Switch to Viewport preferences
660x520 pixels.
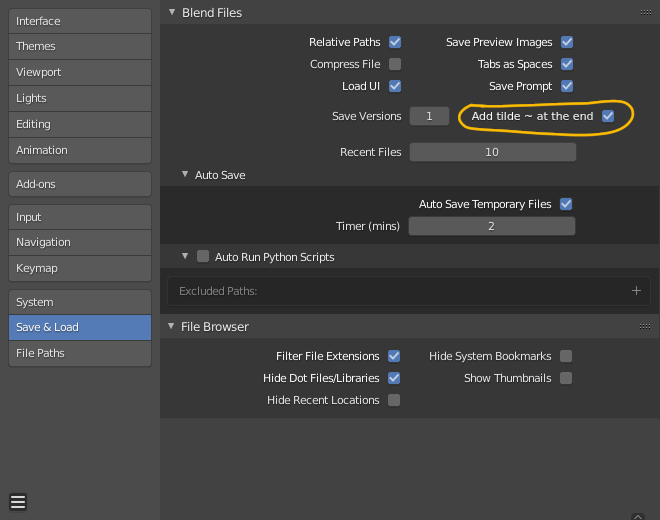(80, 72)
